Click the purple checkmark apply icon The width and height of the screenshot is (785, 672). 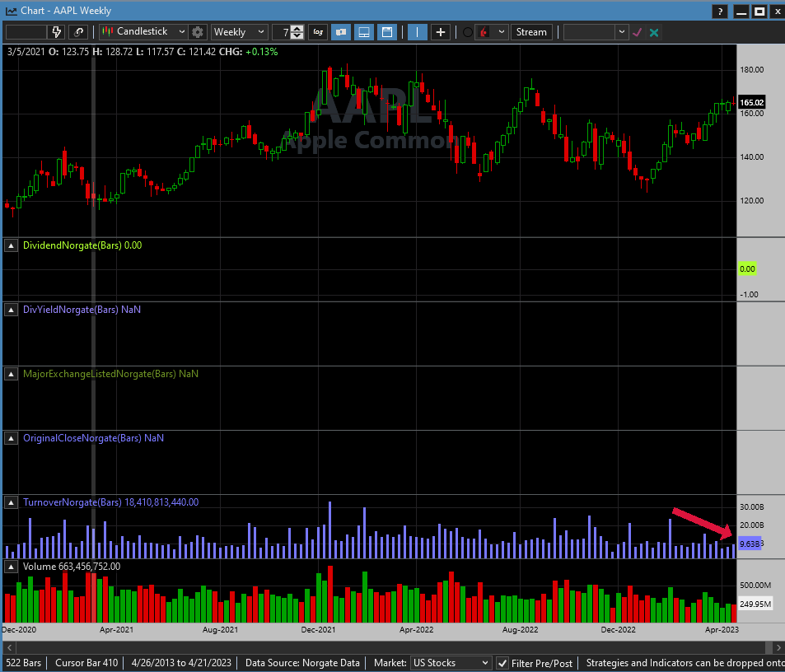(x=638, y=32)
